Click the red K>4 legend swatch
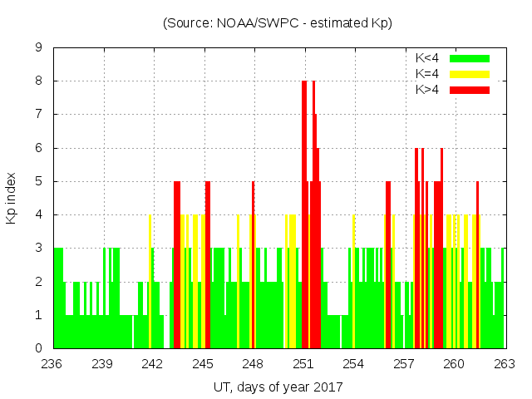This screenshot has height=399, width=532. point(469,89)
